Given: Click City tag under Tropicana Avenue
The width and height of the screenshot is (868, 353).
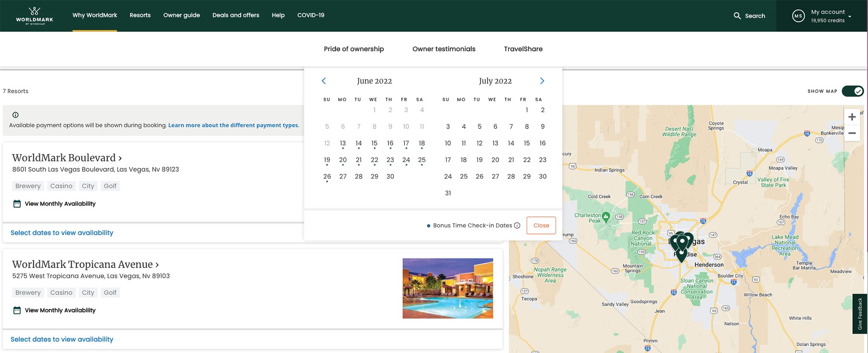Looking at the screenshot, I should pyautogui.click(x=88, y=293).
